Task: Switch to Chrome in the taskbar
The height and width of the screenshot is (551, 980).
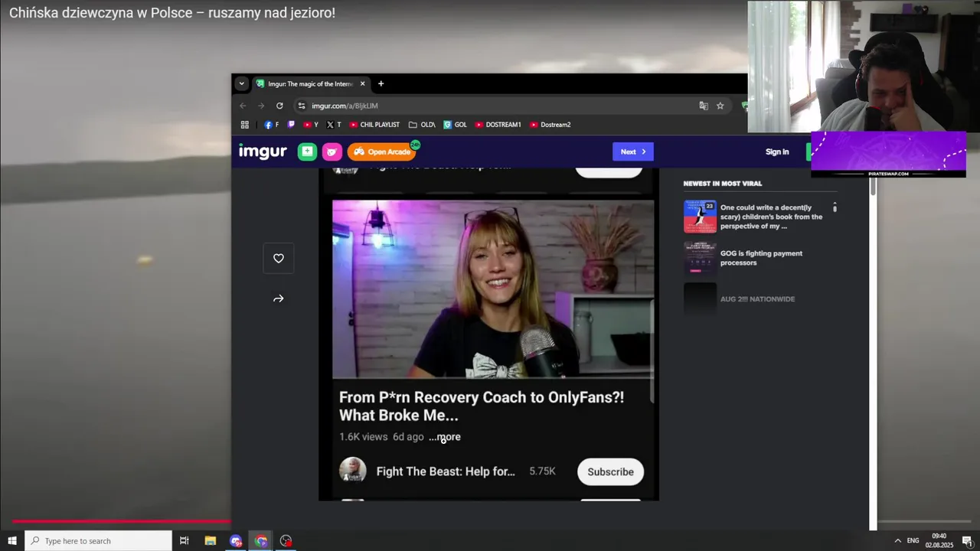Action: click(x=261, y=541)
